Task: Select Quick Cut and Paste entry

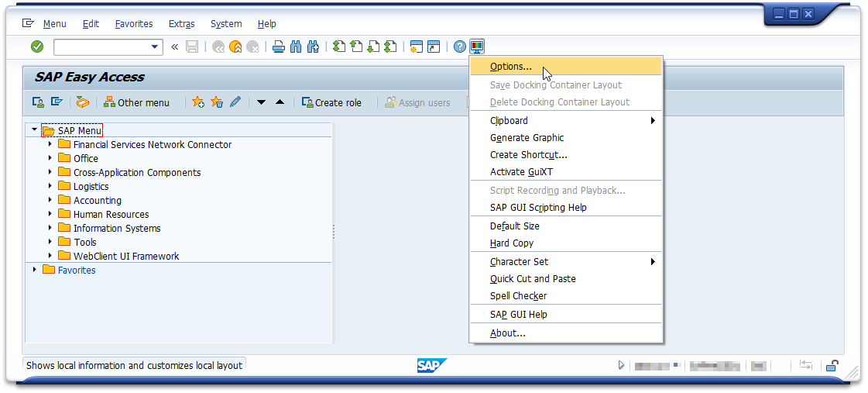Action: click(566, 279)
